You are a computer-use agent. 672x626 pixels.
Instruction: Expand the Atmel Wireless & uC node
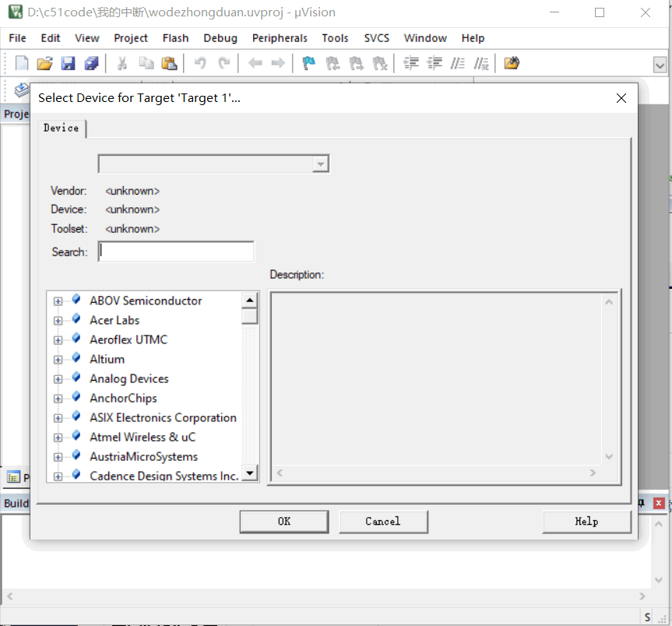(58, 438)
